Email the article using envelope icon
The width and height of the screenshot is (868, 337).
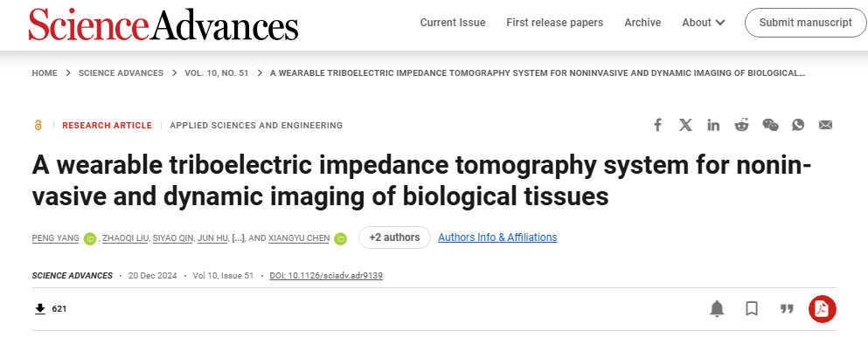[x=825, y=125]
